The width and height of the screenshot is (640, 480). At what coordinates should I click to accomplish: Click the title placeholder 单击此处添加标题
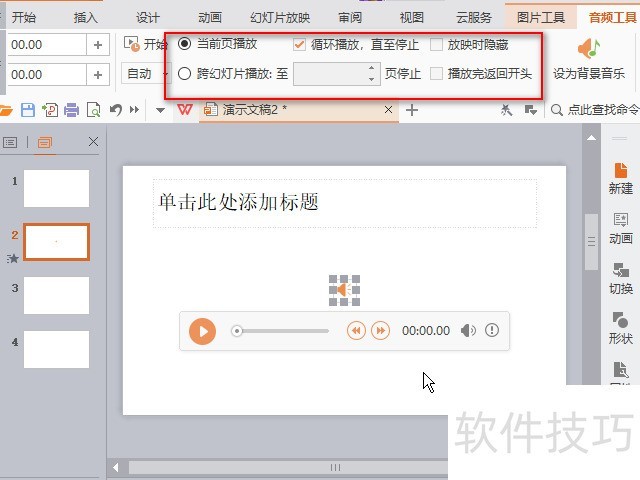point(345,203)
